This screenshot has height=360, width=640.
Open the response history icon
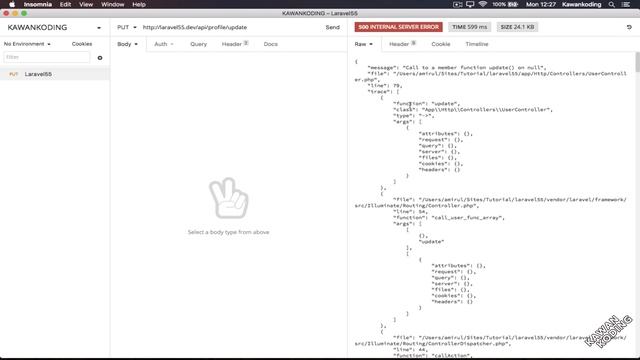[629, 27]
